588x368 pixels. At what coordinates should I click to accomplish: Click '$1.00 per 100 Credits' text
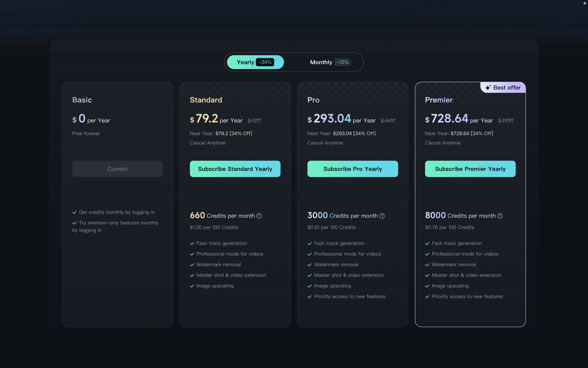point(214,227)
